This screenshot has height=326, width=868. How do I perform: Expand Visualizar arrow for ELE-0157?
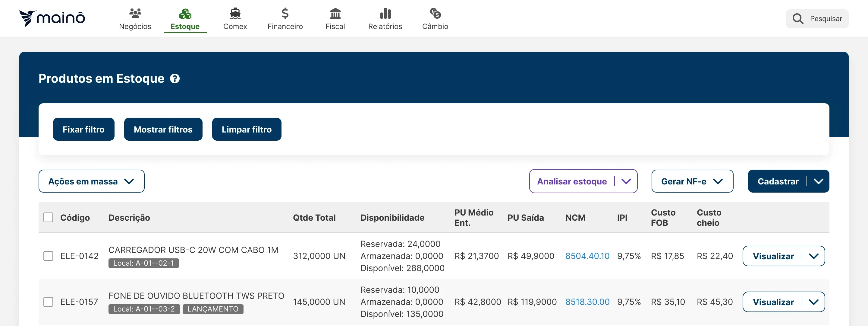[x=813, y=302]
